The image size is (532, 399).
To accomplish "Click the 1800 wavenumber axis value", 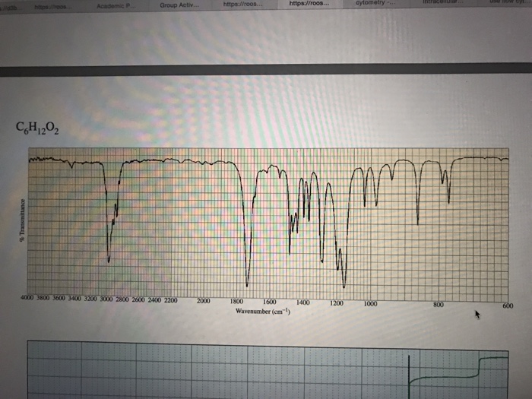I will click(236, 301).
